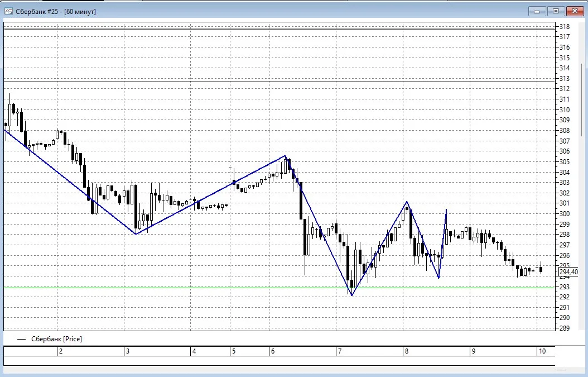This screenshot has width=588, height=377.
Task: Click date marker 3 on time axis
Action: pos(128,351)
